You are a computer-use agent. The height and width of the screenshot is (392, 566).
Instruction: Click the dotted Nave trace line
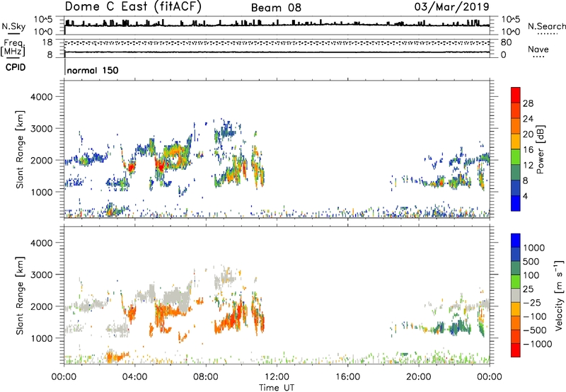(x=277, y=42)
